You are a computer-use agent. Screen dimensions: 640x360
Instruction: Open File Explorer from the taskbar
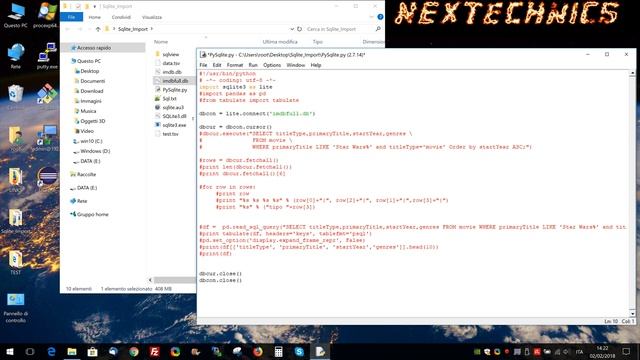[x=72, y=351]
